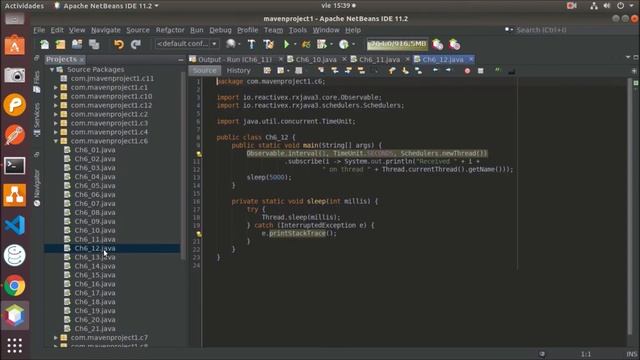Click the Last Edit icon in the editor toolbar
Screen dimensions: 640x360
[267, 71]
